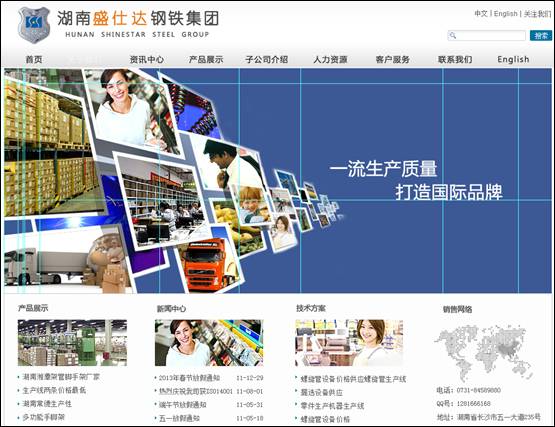Screen dimensions: 555x427
Task: Select 子公司介绍 menu item
Action: pos(267,59)
